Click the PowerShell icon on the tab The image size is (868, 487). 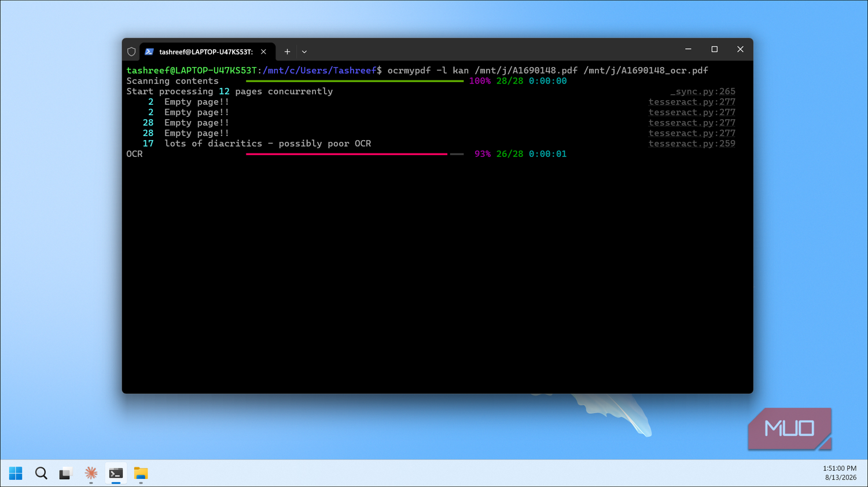pyautogui.click(x=149, y=52)
